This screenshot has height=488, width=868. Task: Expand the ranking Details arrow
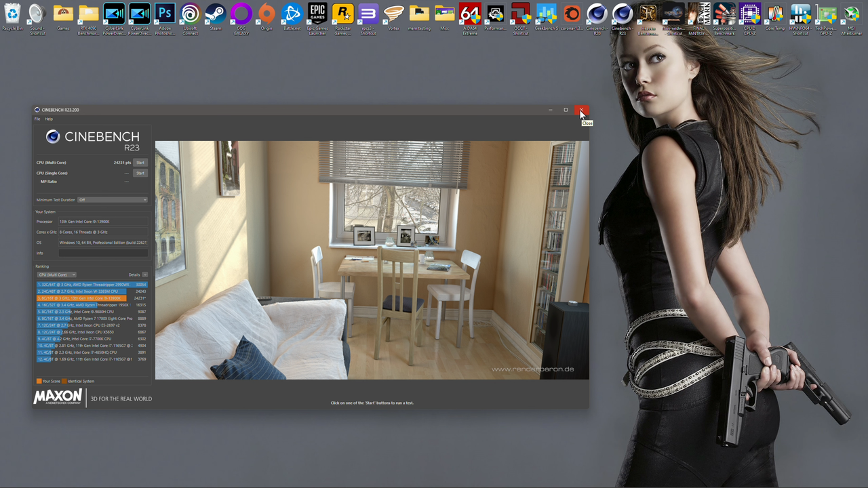pyautogui.click(x=144, y=274)
